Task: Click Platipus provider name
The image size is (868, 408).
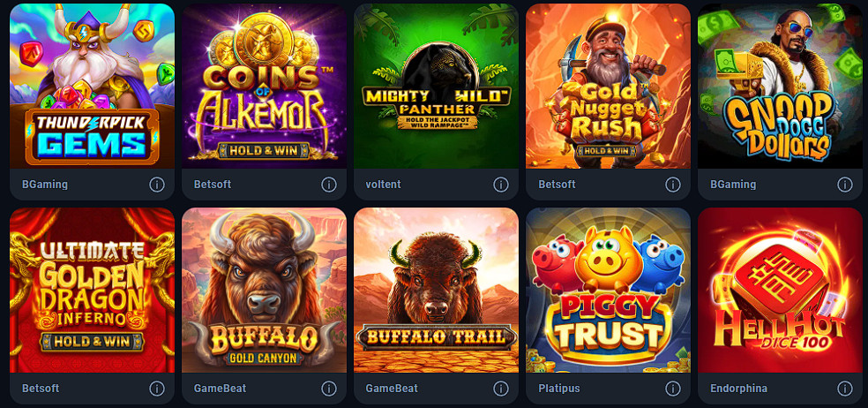Action: point(559,389)
